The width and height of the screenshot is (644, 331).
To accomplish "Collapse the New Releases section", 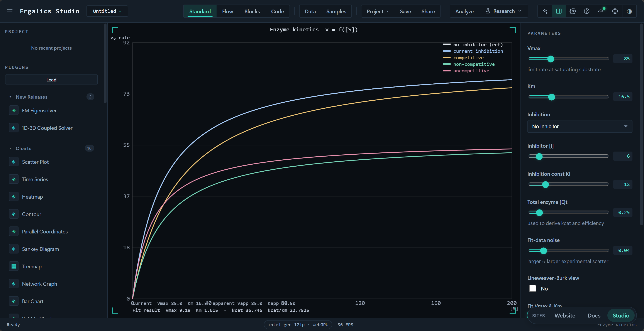I will [10, 97].
